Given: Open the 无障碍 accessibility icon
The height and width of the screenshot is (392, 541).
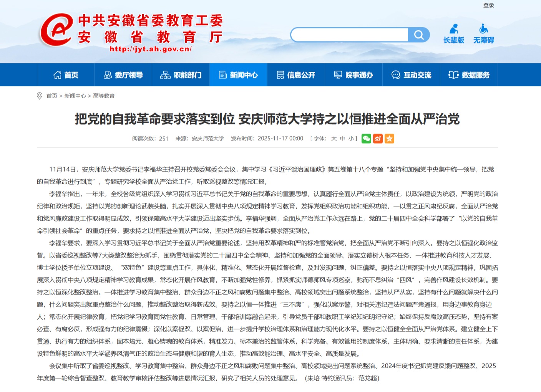Looking at the screenshot, I should 483,34.
